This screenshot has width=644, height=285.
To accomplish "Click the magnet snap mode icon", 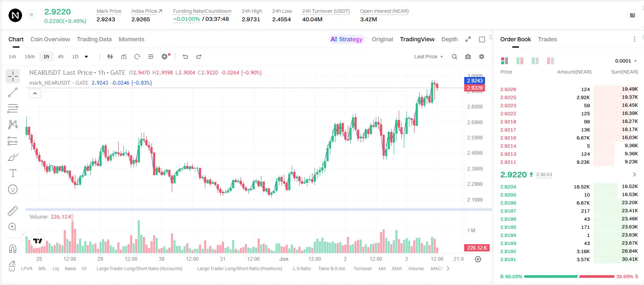I will coord(13,249).
